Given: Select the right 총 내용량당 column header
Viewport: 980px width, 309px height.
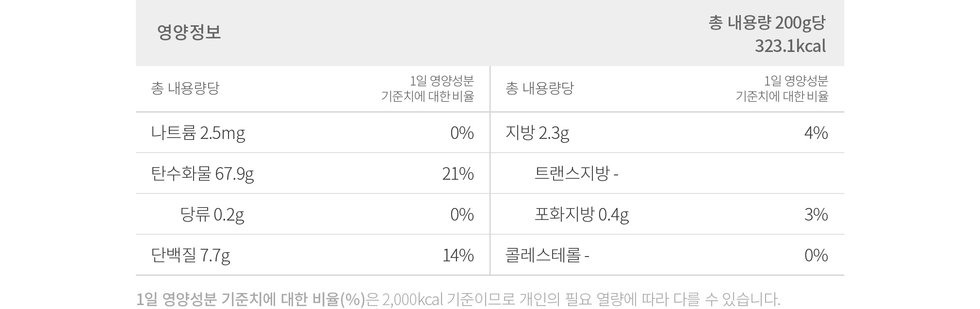Looking at the screenshot, I should [x=539, y=88].
